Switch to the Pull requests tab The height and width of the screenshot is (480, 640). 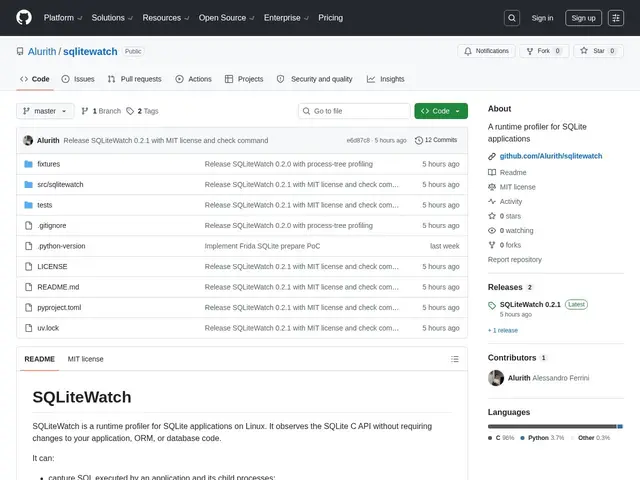tap(134, 79)
